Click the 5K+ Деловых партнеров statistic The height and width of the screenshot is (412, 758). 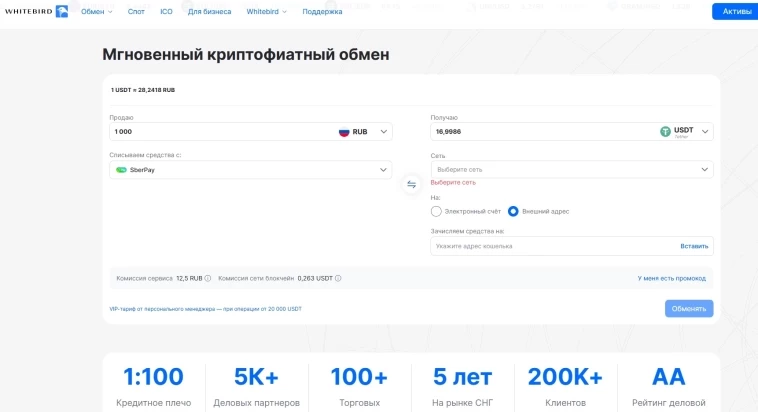pyautogui.click(x=256, y=387)
